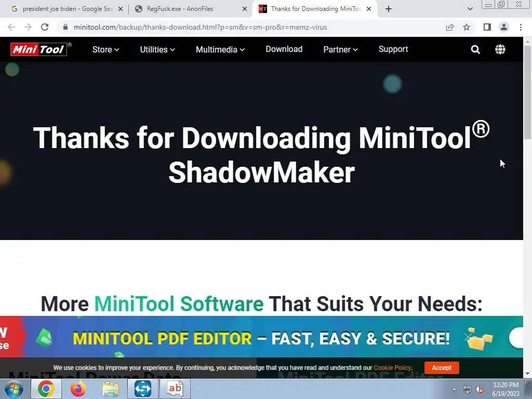Open the Windows Start button
Image resolution: width=532 pixels, height=399 pixels.
coord(14,389)
